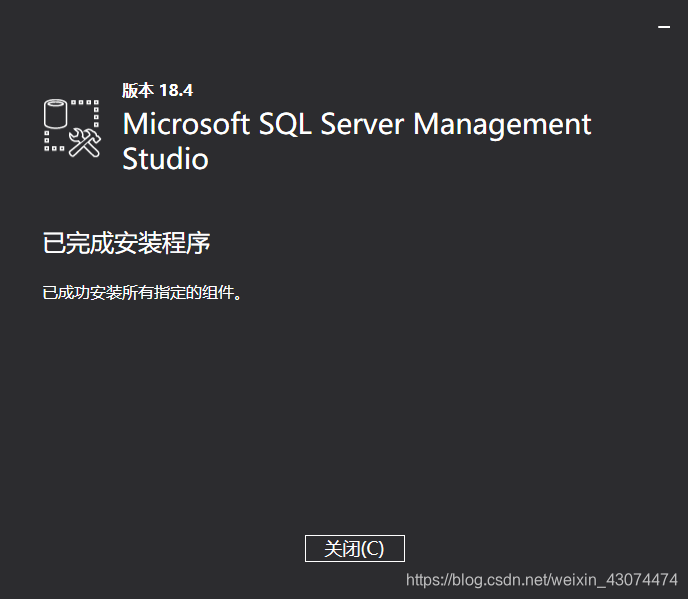Image resolution: width=688 pixels, height=599 pixels.
Task: Click the Microsoft SQL Server Management Studio title
Action: [x=357, y=140]
